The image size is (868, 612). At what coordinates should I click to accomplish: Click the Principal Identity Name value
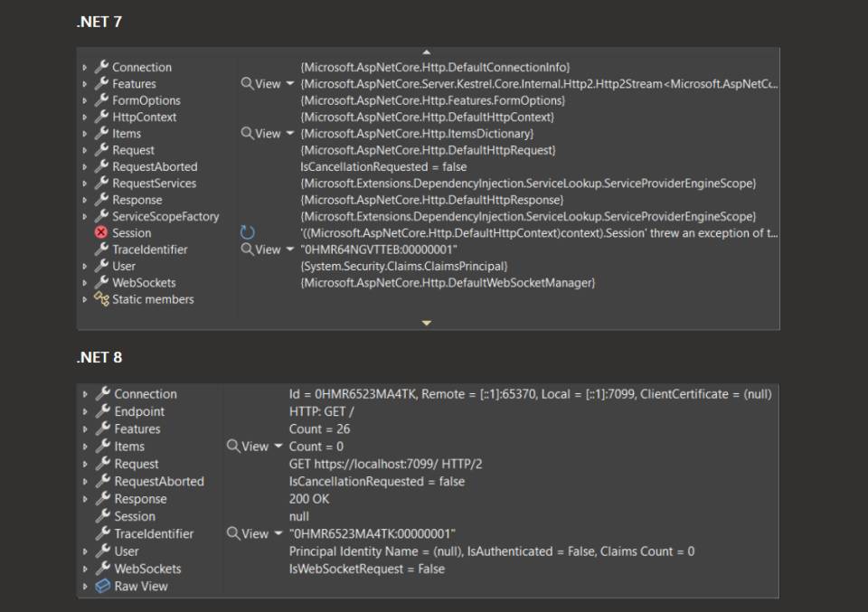[x=492, y=551]
